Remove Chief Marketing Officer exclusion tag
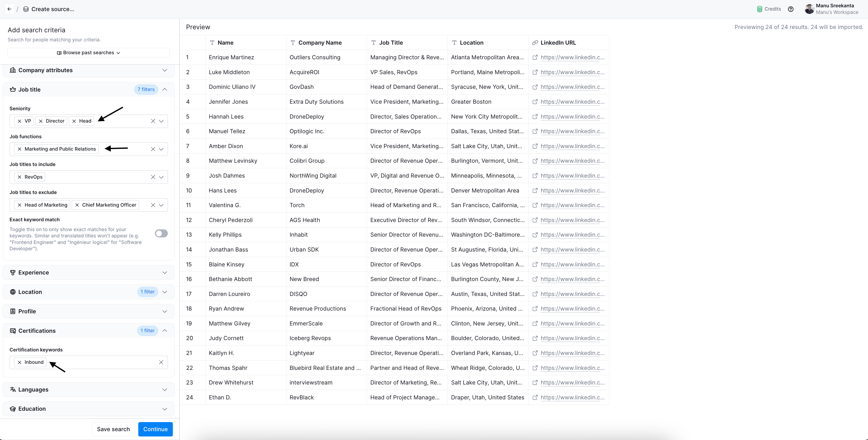 pyautogui.click(x=77, y=205)
